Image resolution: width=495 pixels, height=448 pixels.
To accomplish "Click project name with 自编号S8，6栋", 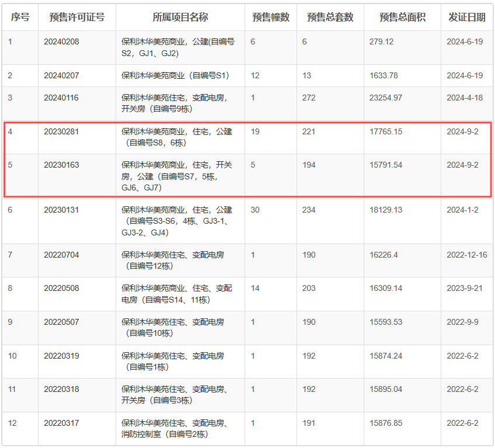I will click(x=177, y=137).
